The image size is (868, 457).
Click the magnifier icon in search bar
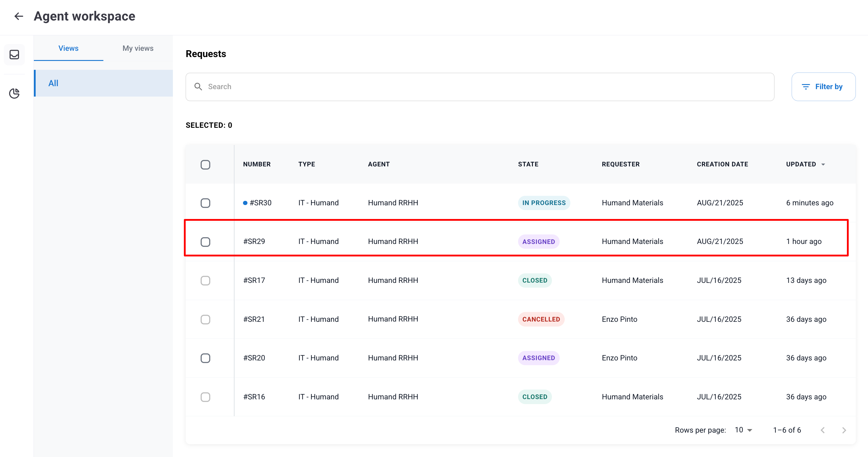coord(198,86)
